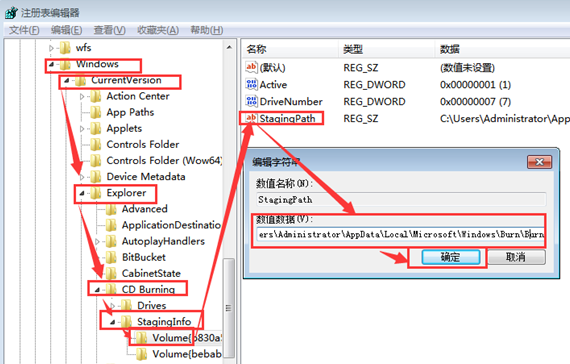
Task: Click data cell 0x00000001 (1)
Action: (x=475, y=85)
